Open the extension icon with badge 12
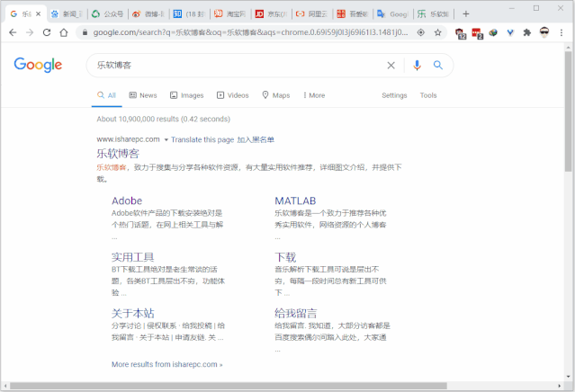This screenshot has height=392, width=575. [x=461, y=33]
